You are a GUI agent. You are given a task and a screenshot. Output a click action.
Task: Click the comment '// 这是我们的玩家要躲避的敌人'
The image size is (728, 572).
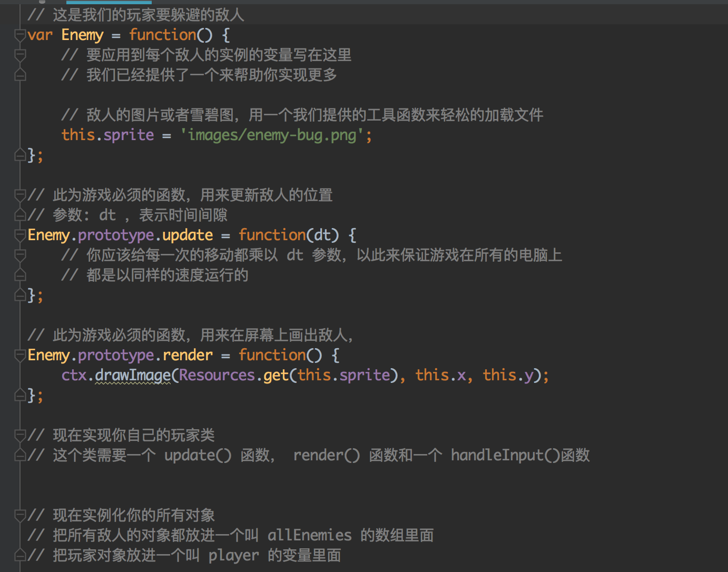(136, 15)
